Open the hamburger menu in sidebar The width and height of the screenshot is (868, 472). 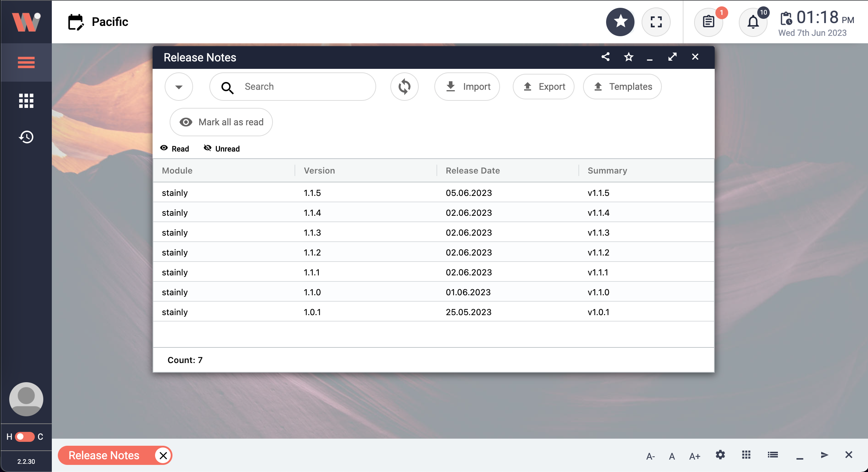click(x=26, y=62)
